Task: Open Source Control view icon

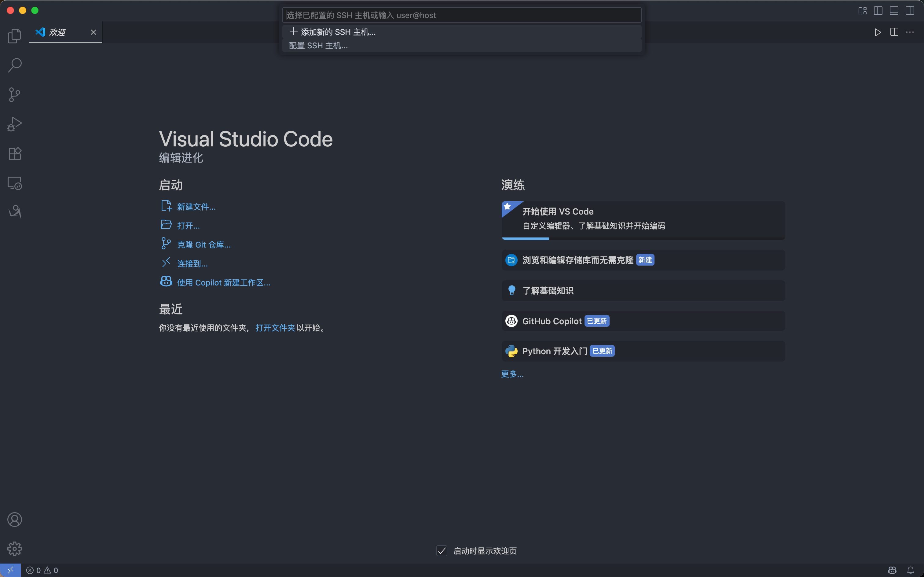Action: coord(14,95)
